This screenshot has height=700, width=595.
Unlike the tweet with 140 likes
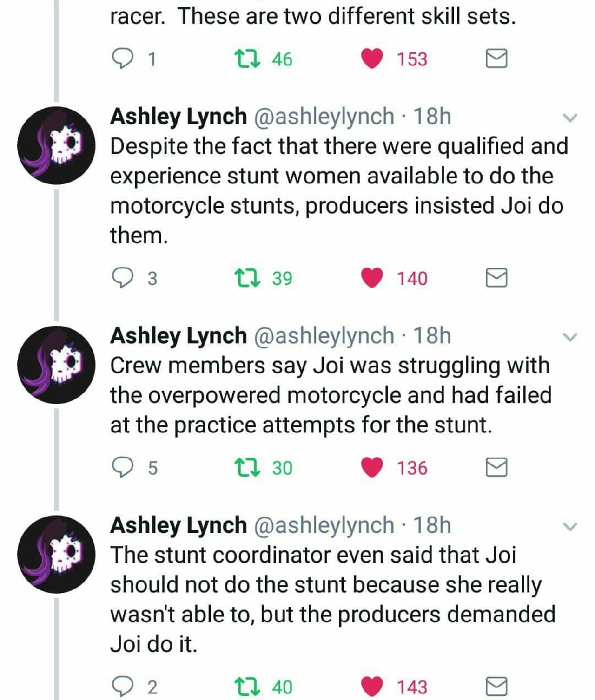(372, 278)
